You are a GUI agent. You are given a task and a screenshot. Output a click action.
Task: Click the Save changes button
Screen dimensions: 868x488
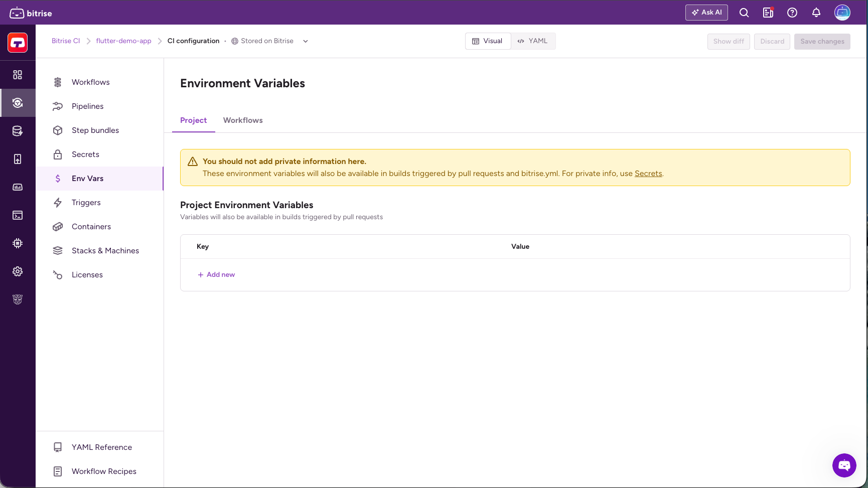tap(822, 41)
